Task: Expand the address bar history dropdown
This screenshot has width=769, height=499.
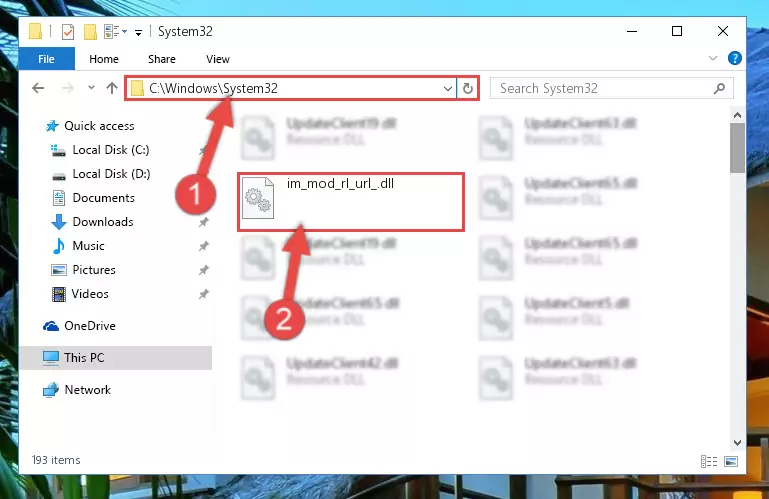Action: coord(447,89)
